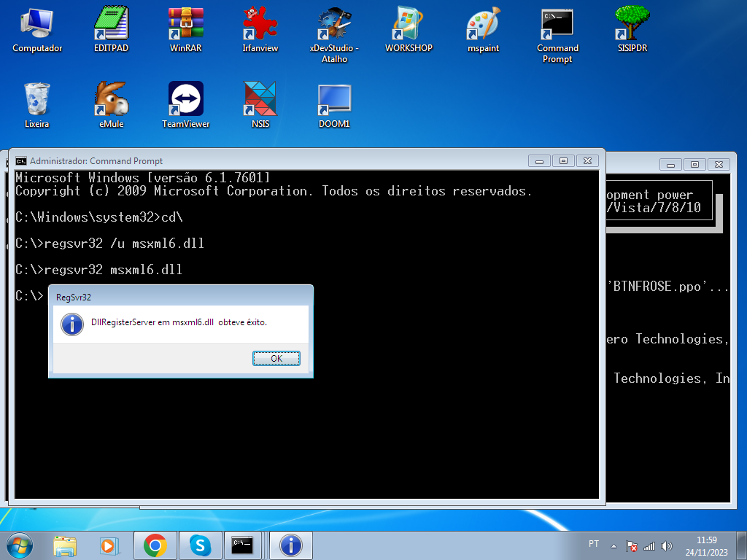Open volume speaker tray icon
747x560 pixels.
pyautogui.click(x=667, y=546)
